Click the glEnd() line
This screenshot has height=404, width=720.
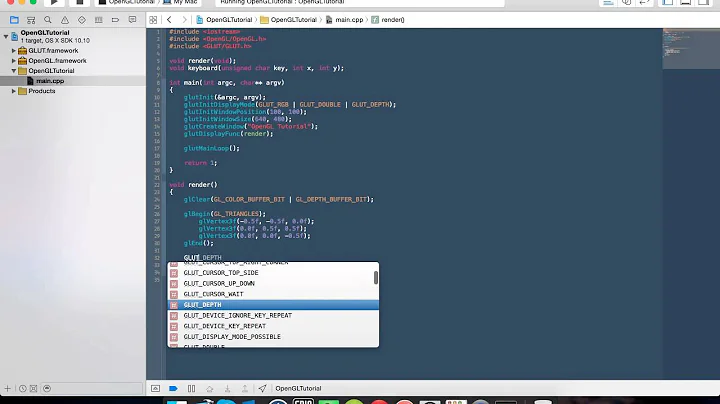click(x=198, y=243)
